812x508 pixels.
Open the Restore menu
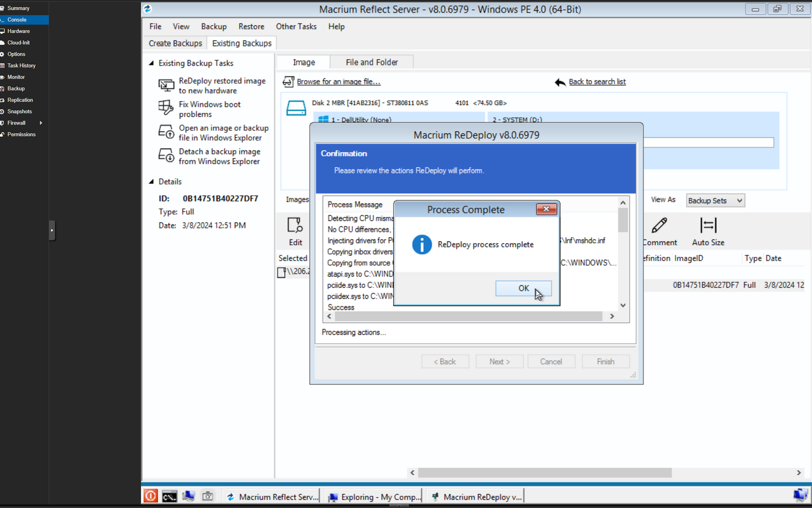coord(251,26)
